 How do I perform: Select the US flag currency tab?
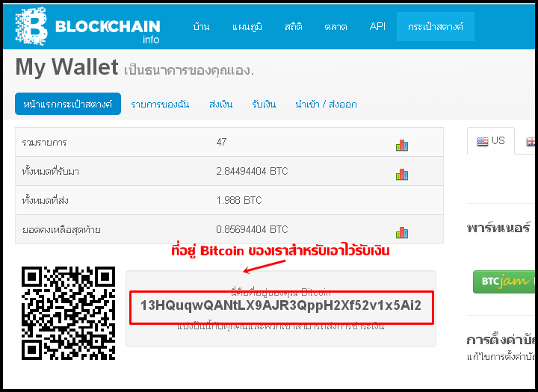(491, 140)
